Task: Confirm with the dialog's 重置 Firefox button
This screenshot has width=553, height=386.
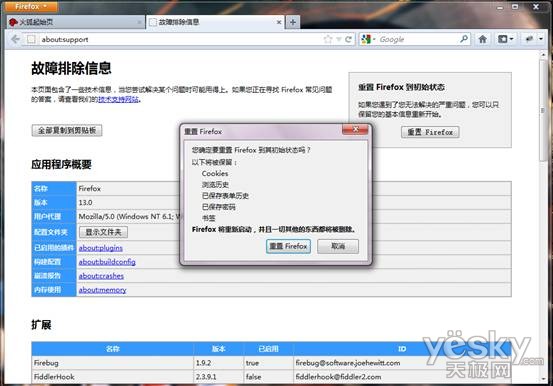Action: 288,246
